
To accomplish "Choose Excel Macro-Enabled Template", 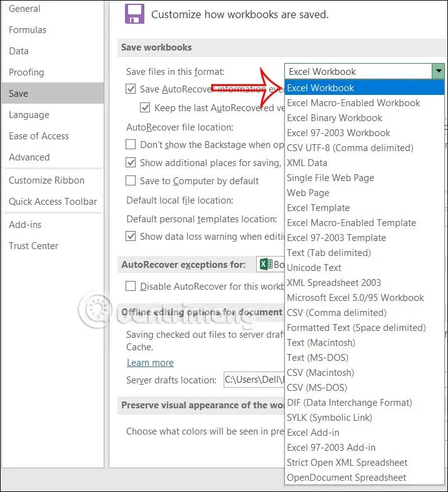I will (x=364, y=223).
